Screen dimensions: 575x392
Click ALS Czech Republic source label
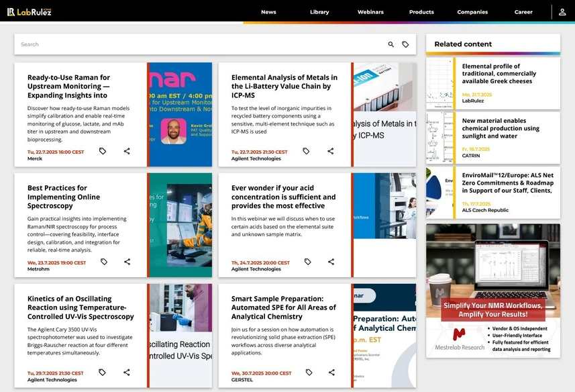pyautogui.click(x=485, y=210)
